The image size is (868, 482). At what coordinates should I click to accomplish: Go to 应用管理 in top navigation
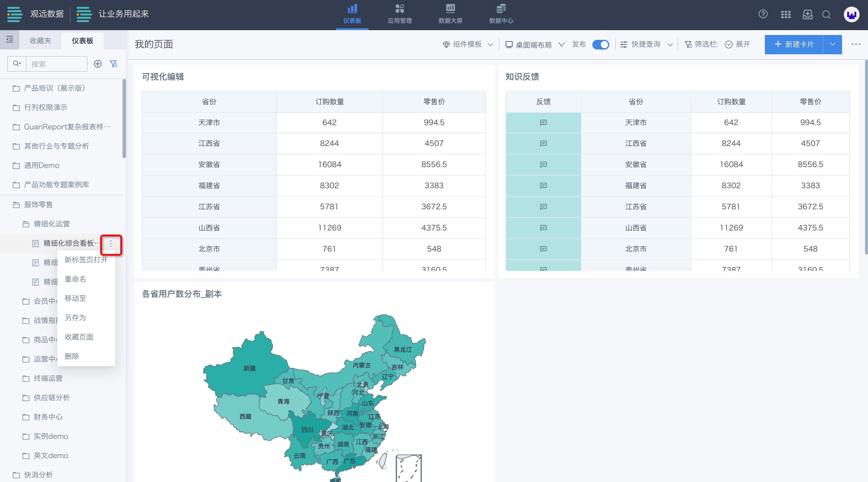[x=400, y=14]
